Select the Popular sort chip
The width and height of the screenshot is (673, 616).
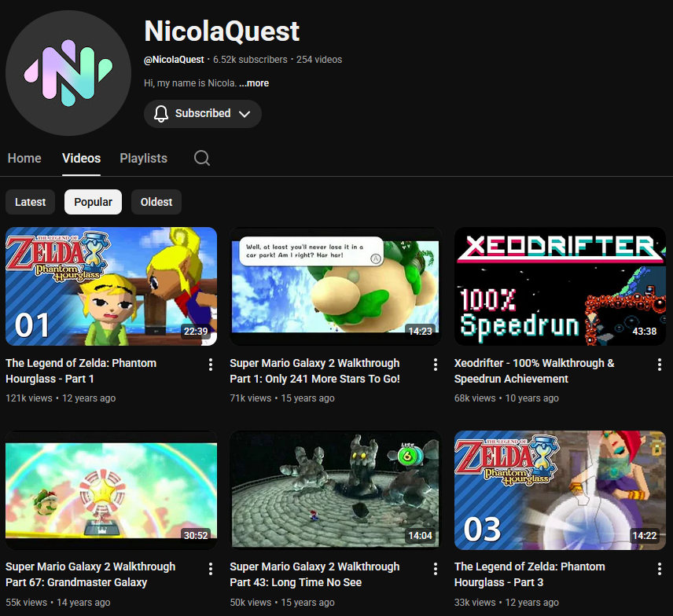(x=93, y=202)
